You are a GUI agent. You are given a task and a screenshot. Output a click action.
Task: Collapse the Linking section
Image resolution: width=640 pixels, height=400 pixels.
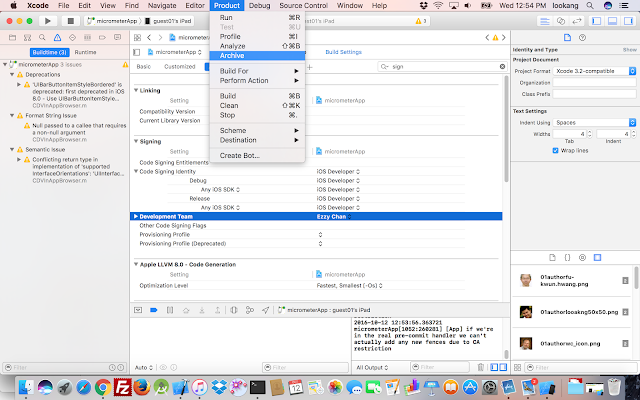(136, 90)
